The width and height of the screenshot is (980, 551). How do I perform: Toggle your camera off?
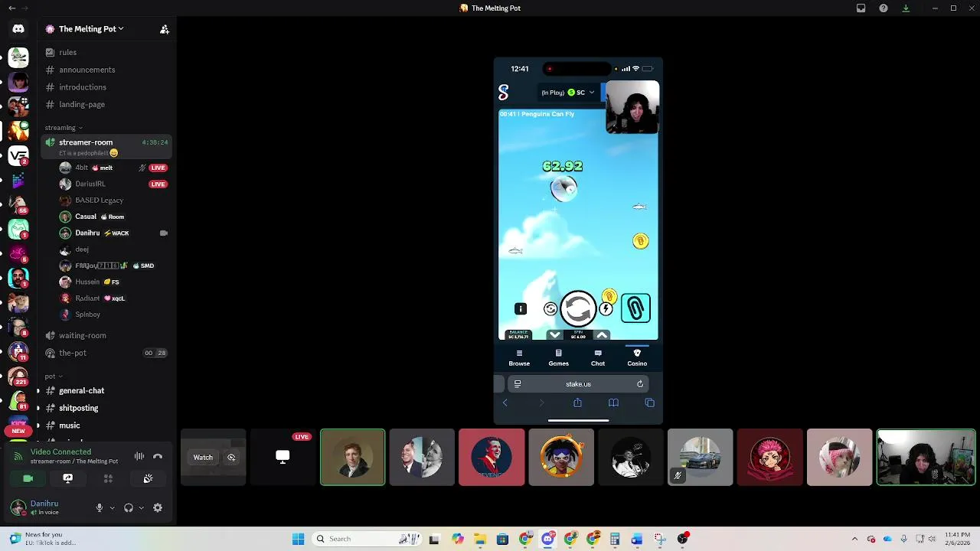point(28,478)
